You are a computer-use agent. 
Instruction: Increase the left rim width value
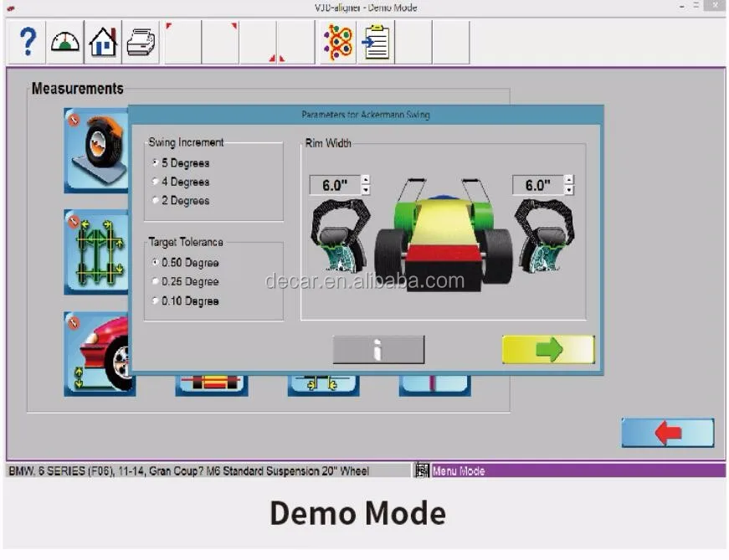pos(366,177)
